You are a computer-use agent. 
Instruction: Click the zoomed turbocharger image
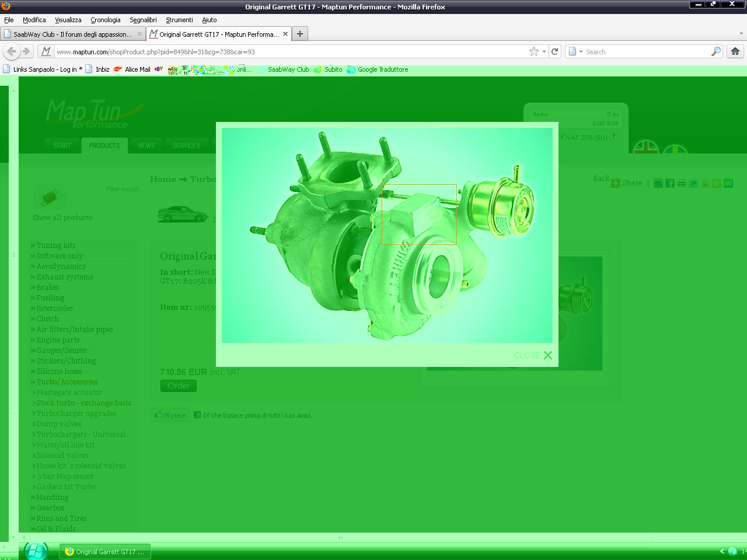click(387, 235)
